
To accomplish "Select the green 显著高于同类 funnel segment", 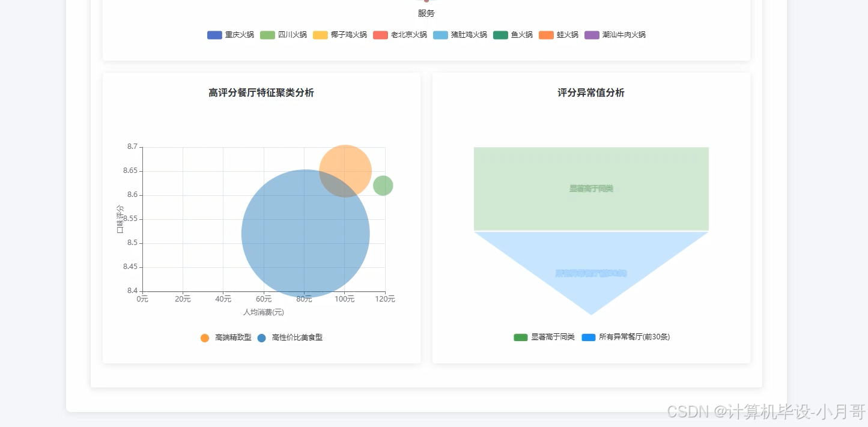I will click(x=591, y=189).
